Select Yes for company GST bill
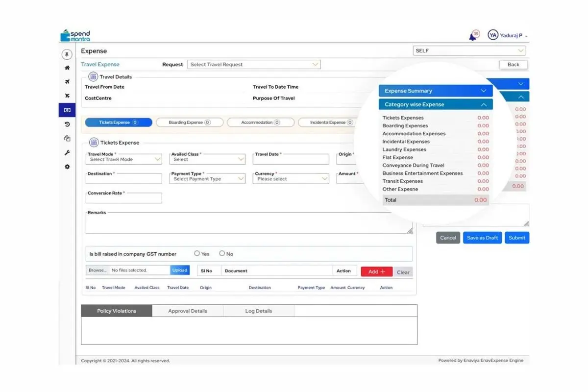Screen dimensions: 588x392 click(x=197, y=253)
